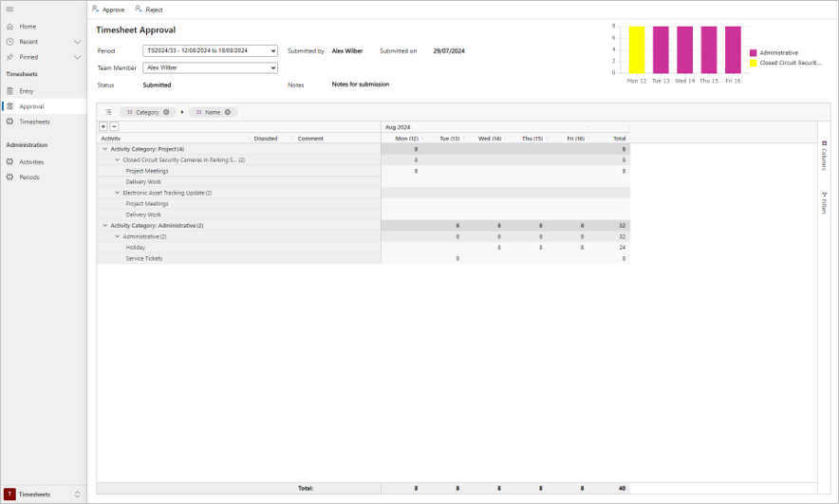This screenshot has width=839, height=504.
Task: Open the Entry page
Action: pyautogui.click(x=27, y=91)
